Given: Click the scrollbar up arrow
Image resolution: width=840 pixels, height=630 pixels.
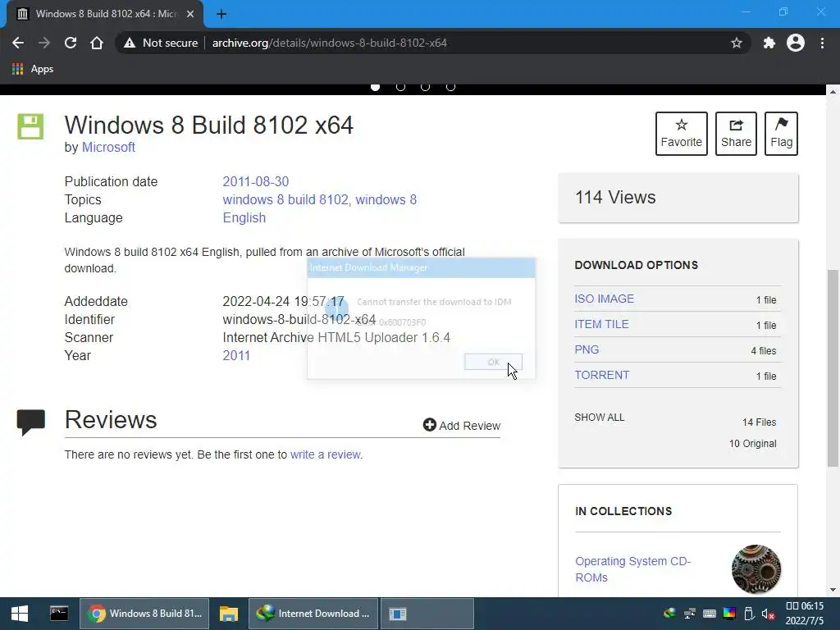Looking at the screenshot, I should [833, 92].
